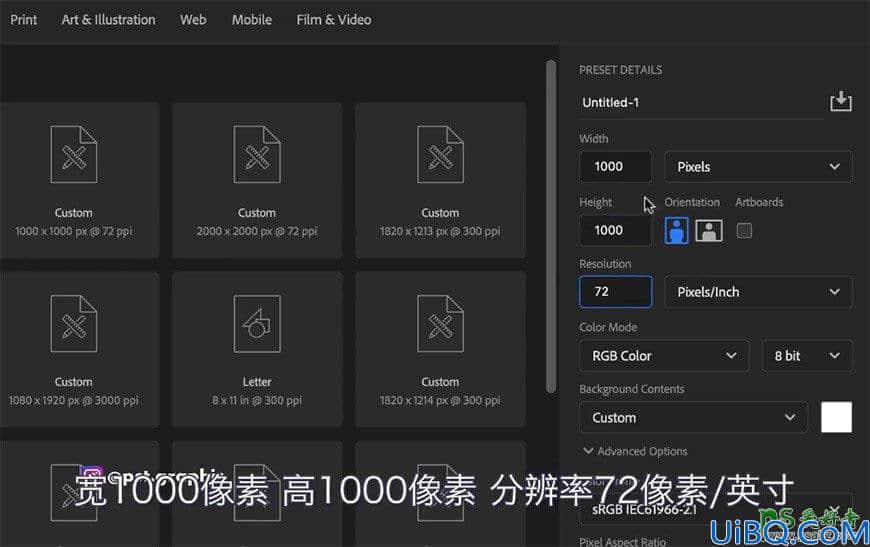Click the Height input field

615,230
